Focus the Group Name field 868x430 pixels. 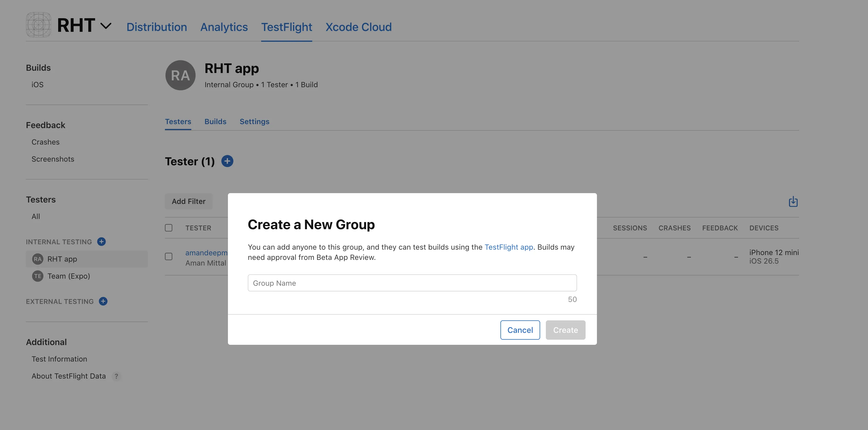(x=412, y=283)
